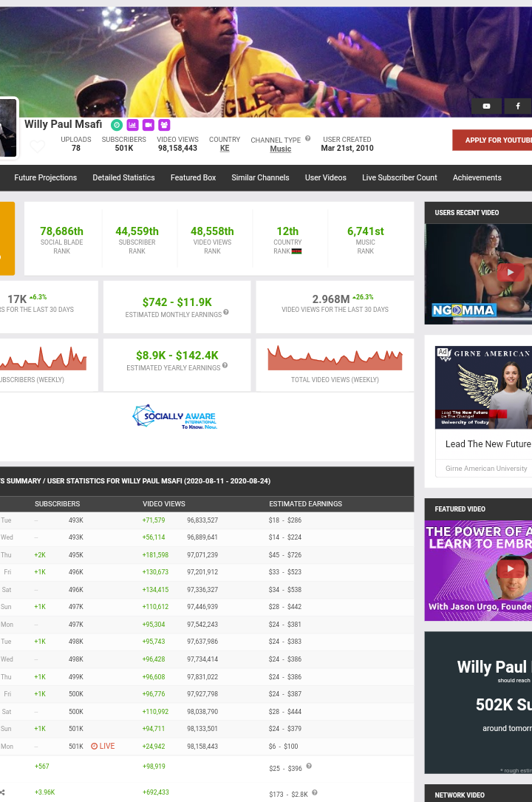This screenshot has width=532, height=802.
Task: Click help icon next to Channel Type
Action: (307, 138)
